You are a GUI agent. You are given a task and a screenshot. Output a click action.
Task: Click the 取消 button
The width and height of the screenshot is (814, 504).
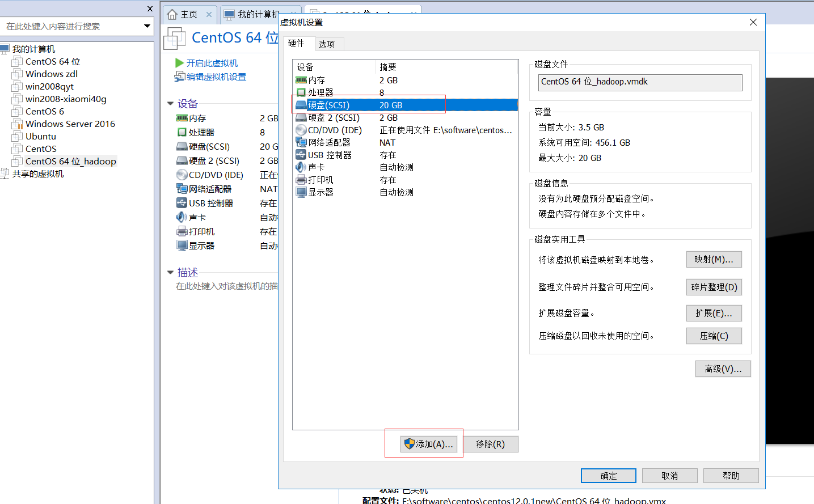(x=670, y=476)
